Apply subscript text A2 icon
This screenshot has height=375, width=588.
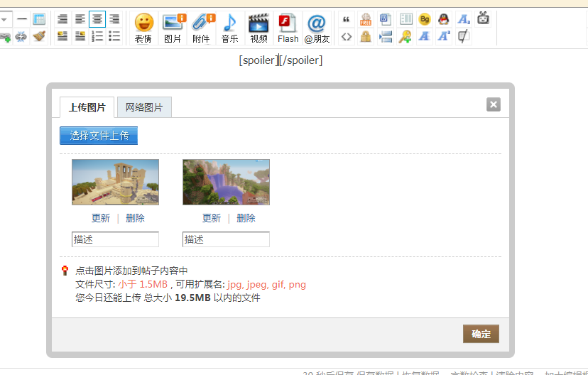(464, 18)
